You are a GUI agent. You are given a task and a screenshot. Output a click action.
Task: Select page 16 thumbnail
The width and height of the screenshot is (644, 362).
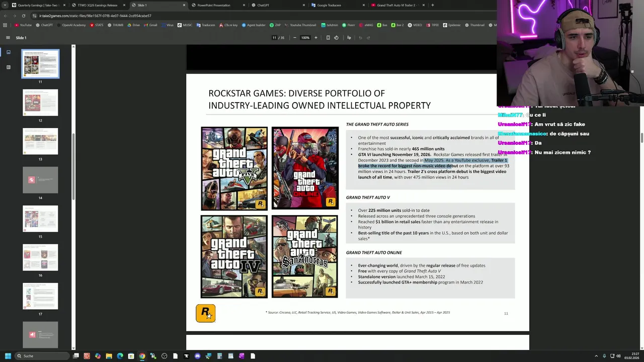point(40,257)
